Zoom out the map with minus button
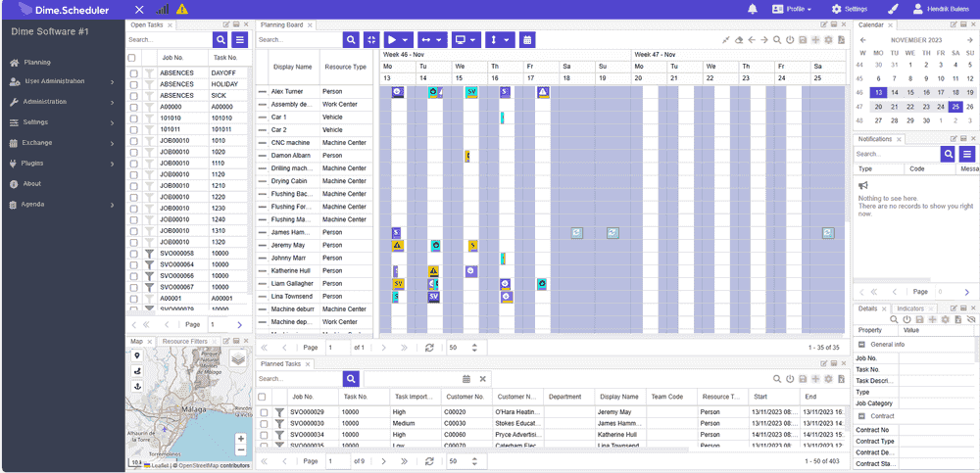Image resolution: width=980 pixels, height=473 pixels. (241, 450)
